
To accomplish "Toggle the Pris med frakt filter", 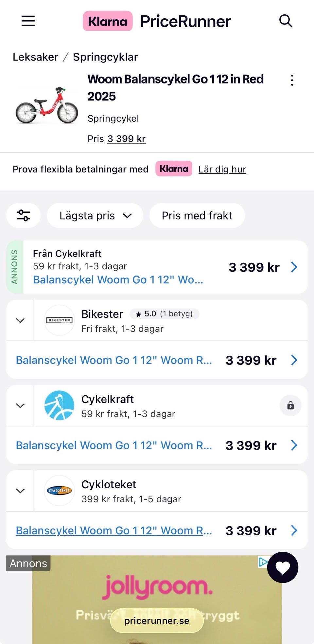I will click(x=197, y=216).
